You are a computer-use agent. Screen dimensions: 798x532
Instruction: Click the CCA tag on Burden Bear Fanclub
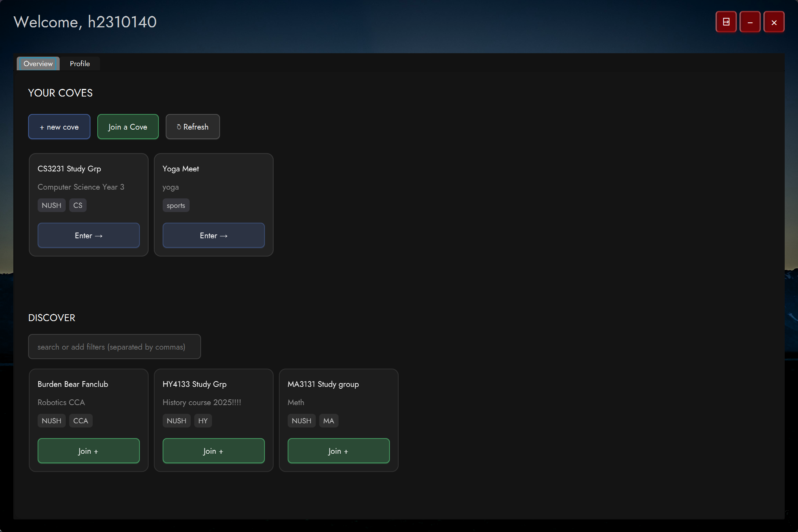pos(81,421)
